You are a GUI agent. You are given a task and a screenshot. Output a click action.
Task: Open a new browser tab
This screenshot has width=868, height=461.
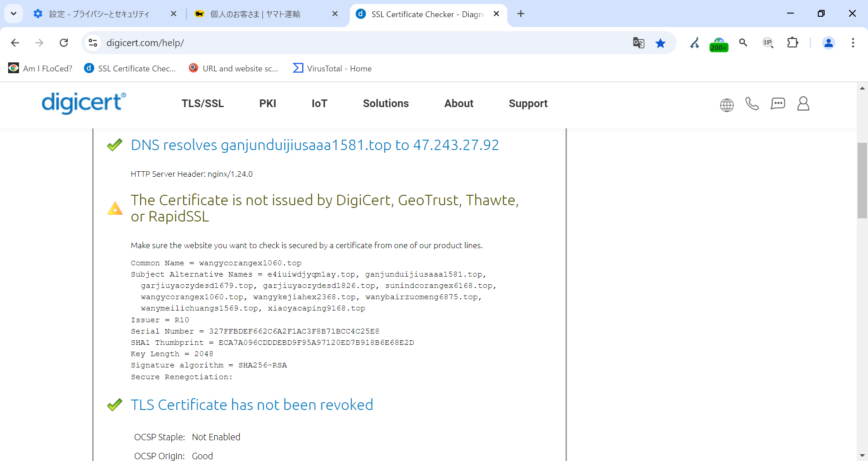tap(521, 14)
